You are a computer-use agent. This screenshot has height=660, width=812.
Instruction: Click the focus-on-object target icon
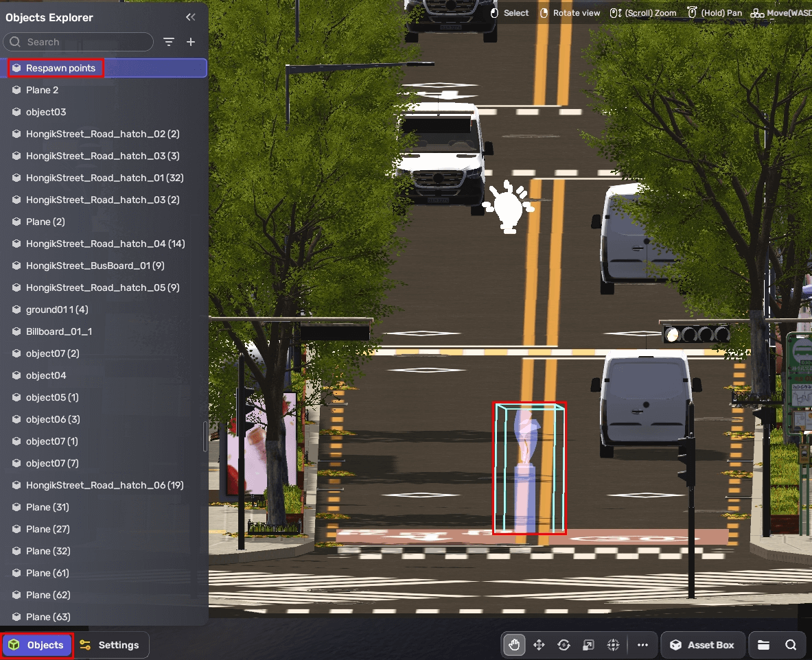[x=613, y=645]
